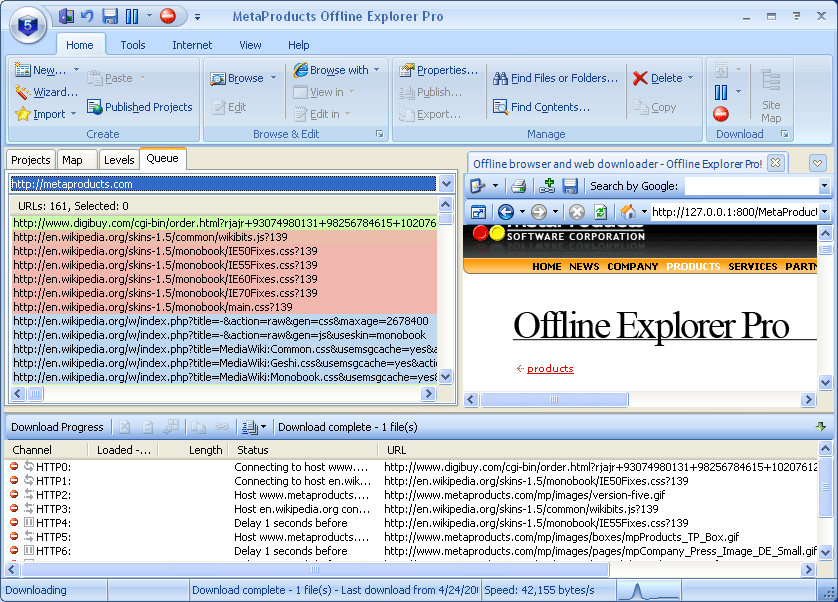838x602 pixels.
Task: Switch to the Tools ribbon tab
Action: 133,45
